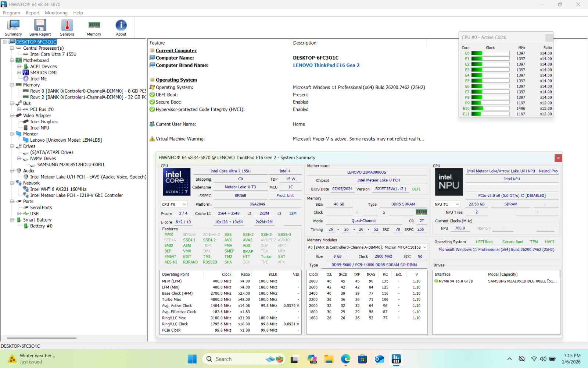Click the green memory chip icon beside Clock

pos(421,212)
